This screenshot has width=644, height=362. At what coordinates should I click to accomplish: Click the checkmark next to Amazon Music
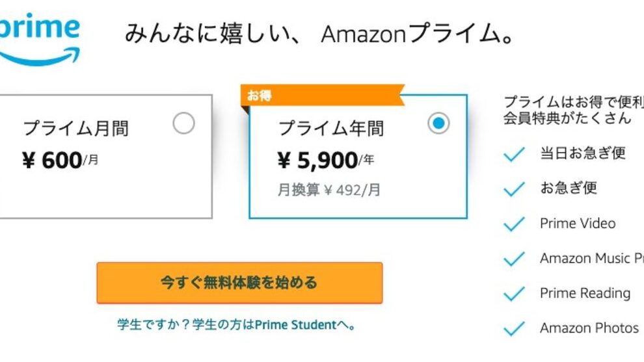pyautogui.click(x=514, y=259)
